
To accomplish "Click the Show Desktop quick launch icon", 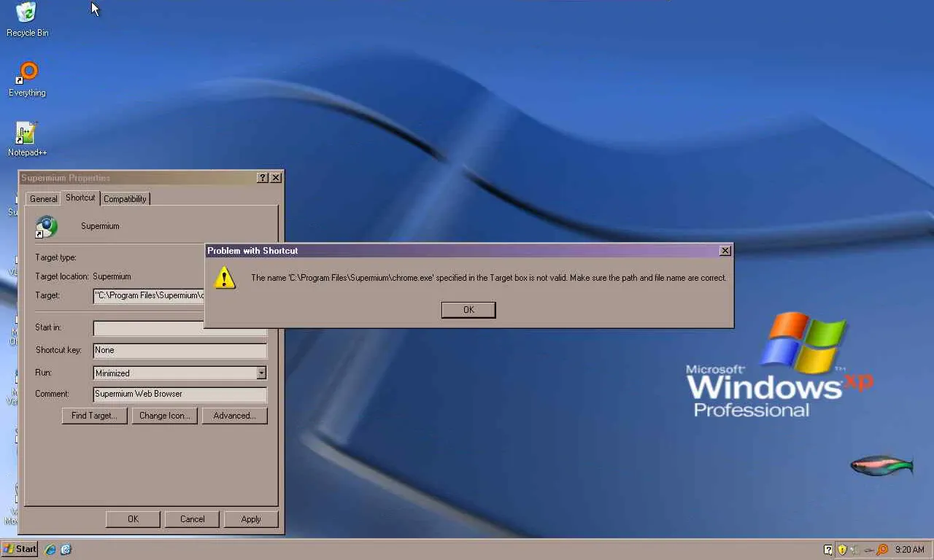I will tap(66, 549).
